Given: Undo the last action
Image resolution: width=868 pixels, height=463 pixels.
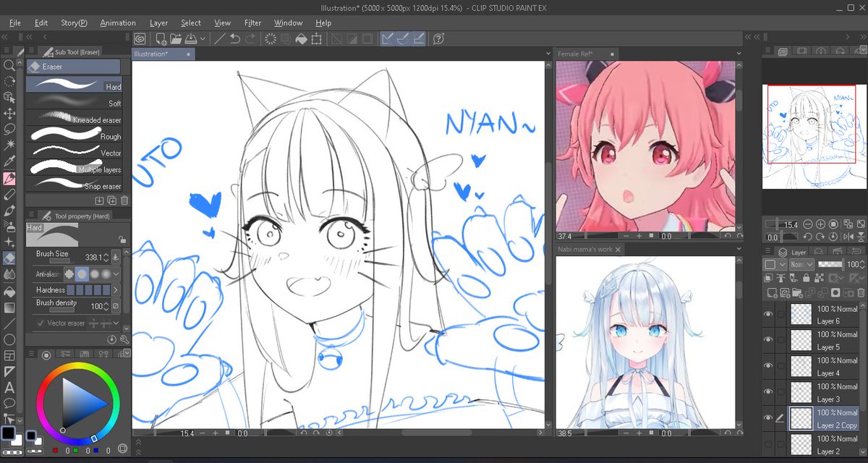Looking at the screenshot, I should [x=235, y=39].
